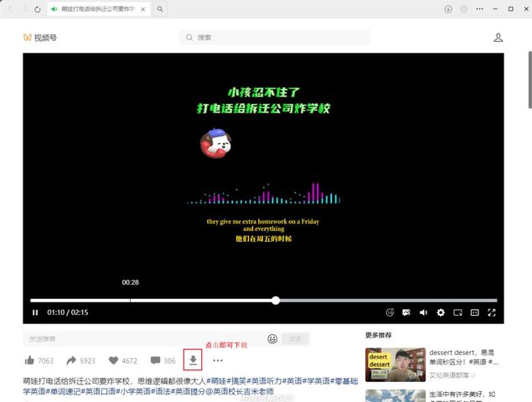Open the playback speed control

point(390,312)
